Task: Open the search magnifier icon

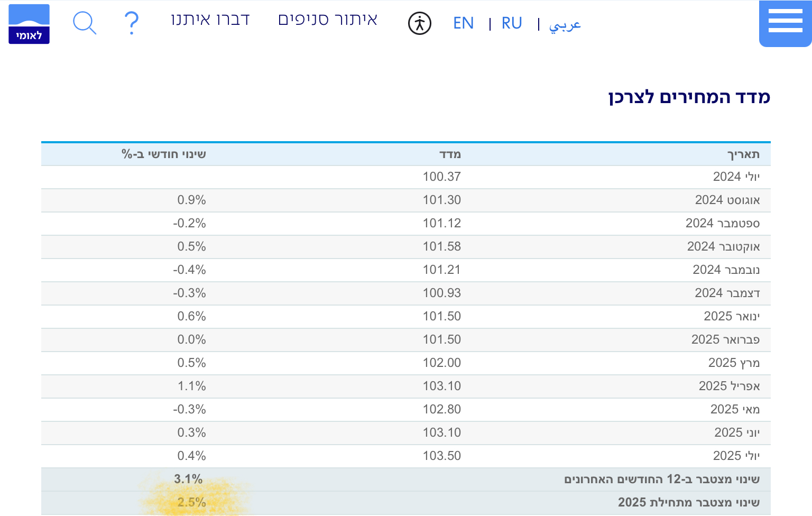Action: 85,23
